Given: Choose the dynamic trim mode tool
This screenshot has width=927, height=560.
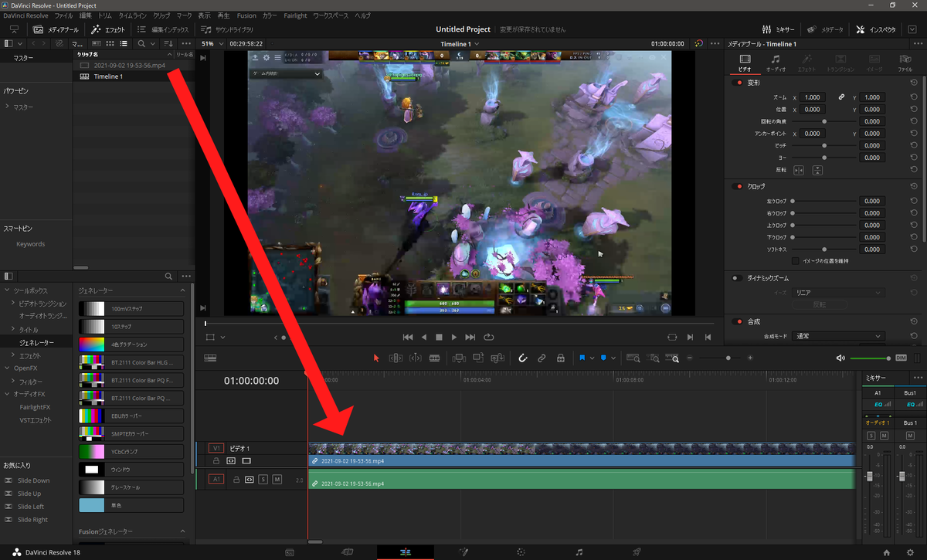Looking at the screenshot, I should [x=416, y=358].
